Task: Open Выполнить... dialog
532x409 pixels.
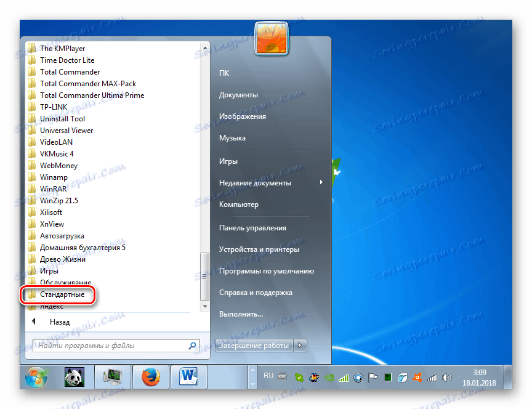Action: click(x=241, y=314)
